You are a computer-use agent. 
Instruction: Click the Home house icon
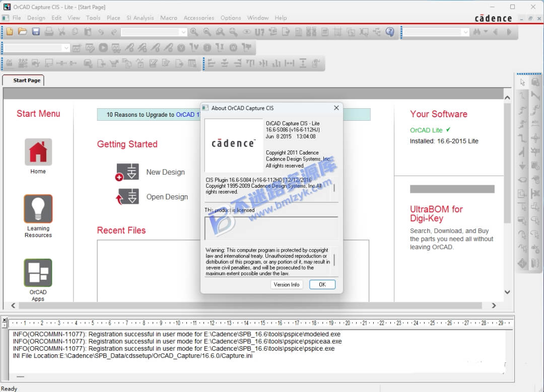(x=38, y=152)
